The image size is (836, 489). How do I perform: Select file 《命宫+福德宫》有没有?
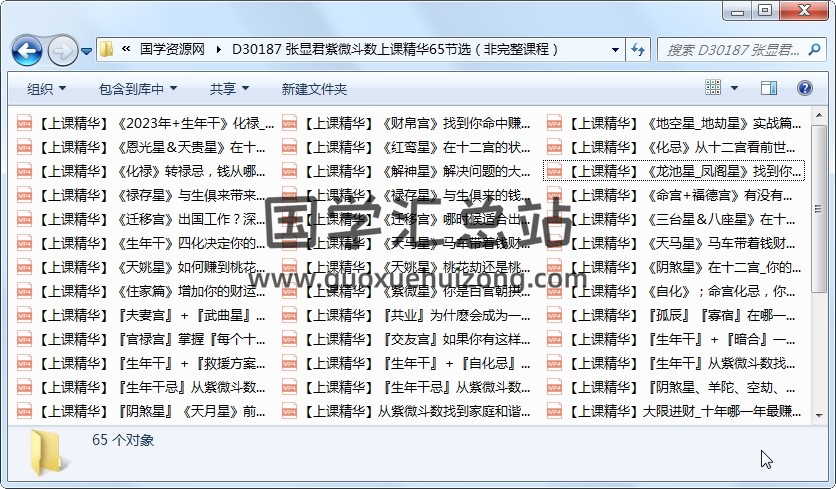670,195
